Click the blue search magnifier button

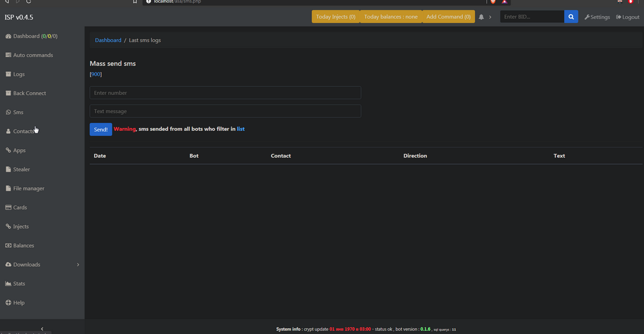click(571, 17)
